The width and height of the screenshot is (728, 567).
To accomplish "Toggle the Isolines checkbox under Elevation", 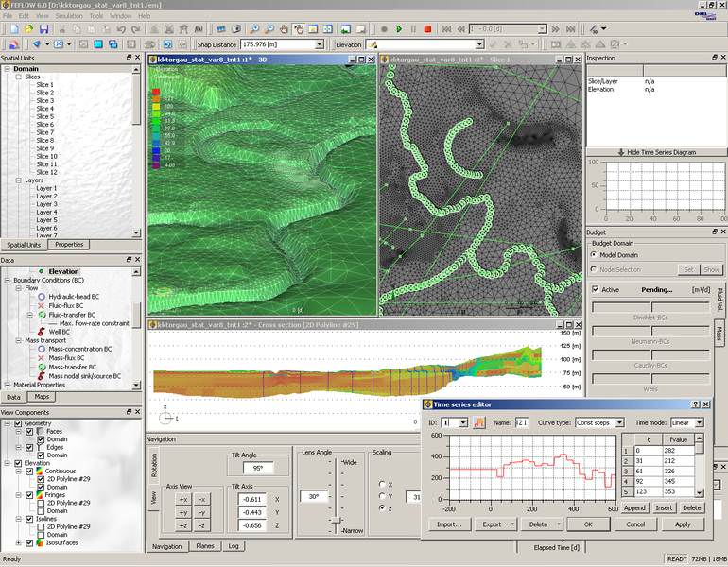I will pyautogui.click(x=29, y=519).
